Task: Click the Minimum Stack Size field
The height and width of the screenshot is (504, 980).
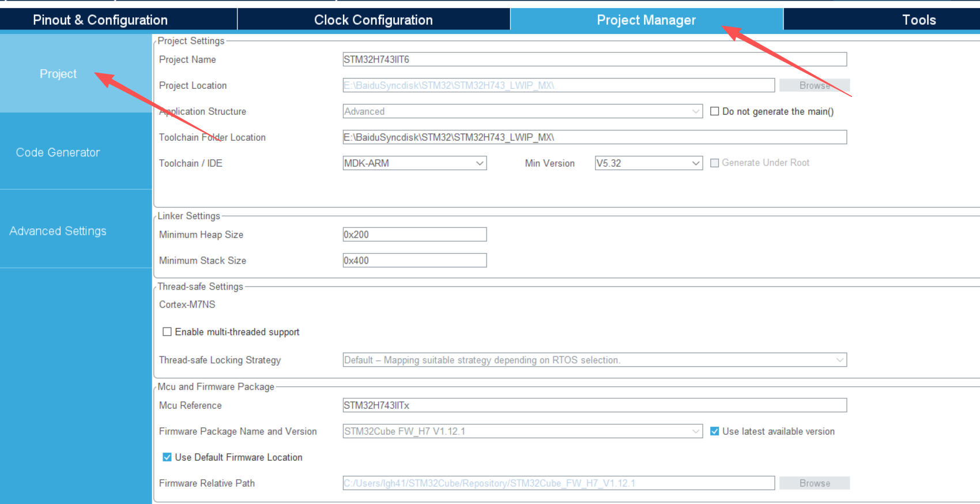Action: pos(414,261)
